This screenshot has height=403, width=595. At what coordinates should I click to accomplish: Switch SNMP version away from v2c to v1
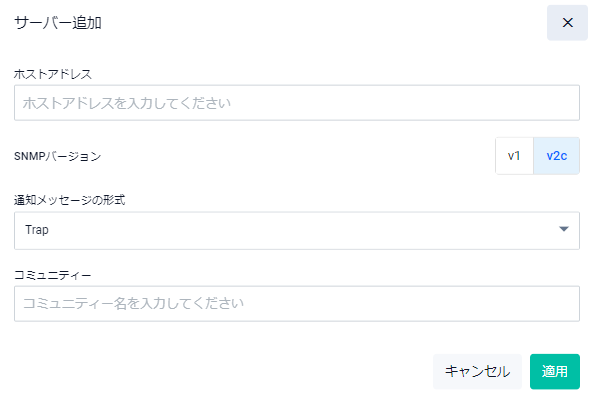(514, 156)
